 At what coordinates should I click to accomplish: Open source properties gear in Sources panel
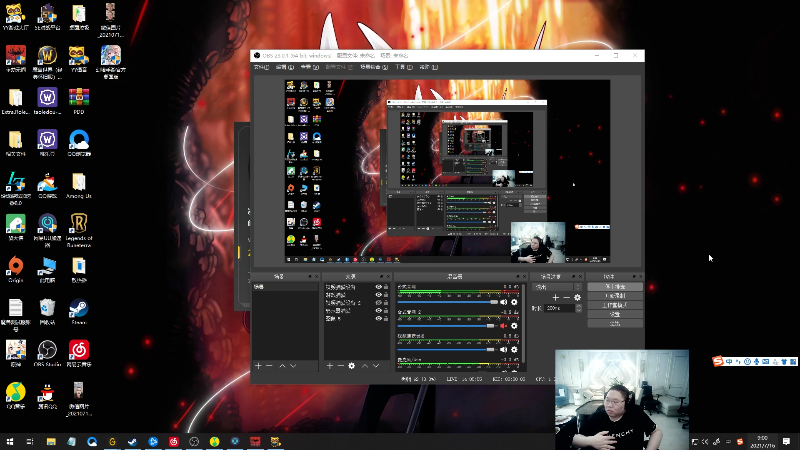(x=352, y=366)
